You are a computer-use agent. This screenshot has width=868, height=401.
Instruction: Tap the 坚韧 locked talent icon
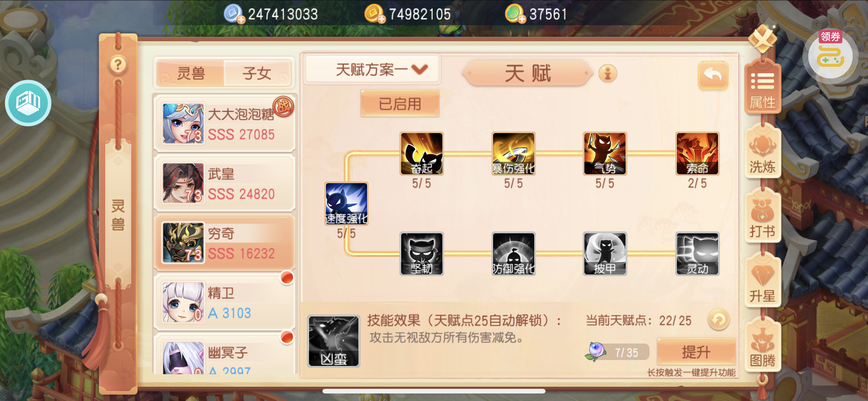pyautogui.click(x=421, y=254)
